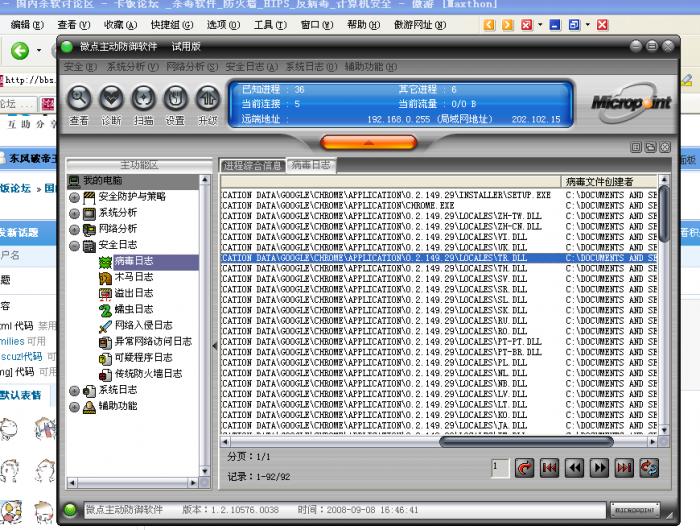Select the highlighted 病毒日志 tree item
Viewport: 700px width, 530px height.
(x=133, y=261)
